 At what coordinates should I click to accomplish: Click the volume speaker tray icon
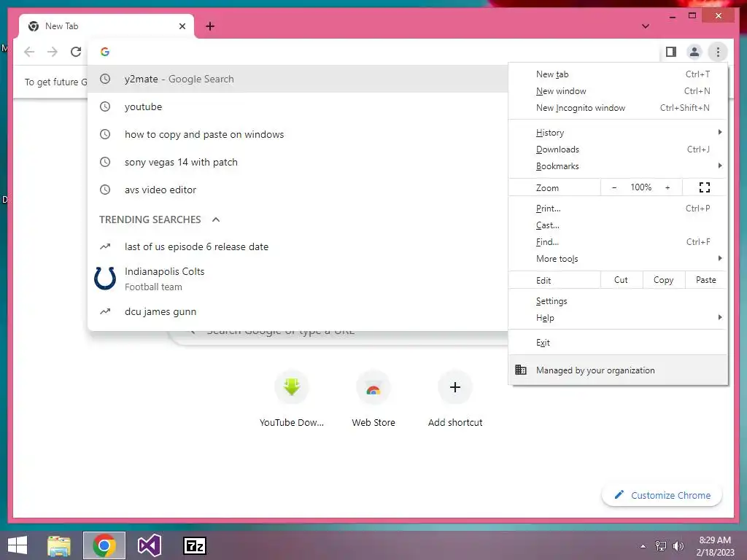[x=678, y=545]
